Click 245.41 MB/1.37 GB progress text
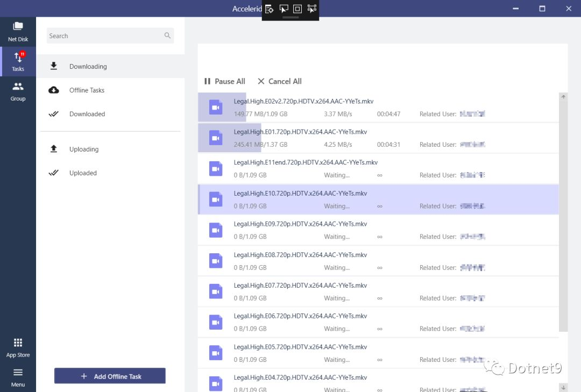The height and width of the screenshot is (392, 581). tap(260, 145)
